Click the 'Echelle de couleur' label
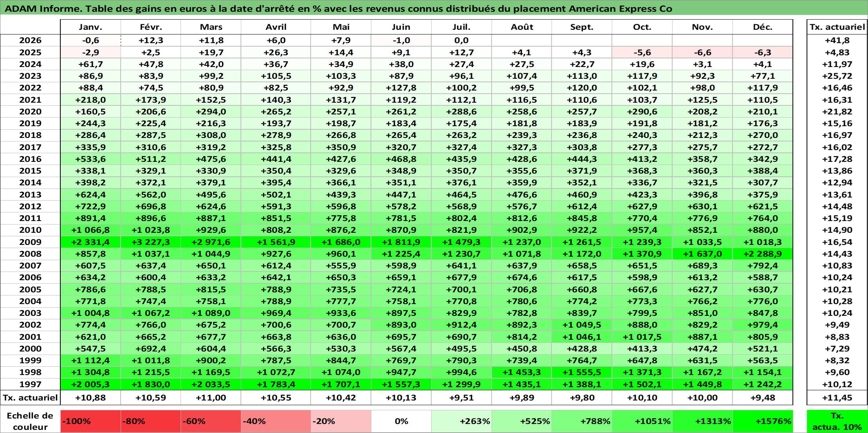868x433 pixels. (x=30, y=421)
